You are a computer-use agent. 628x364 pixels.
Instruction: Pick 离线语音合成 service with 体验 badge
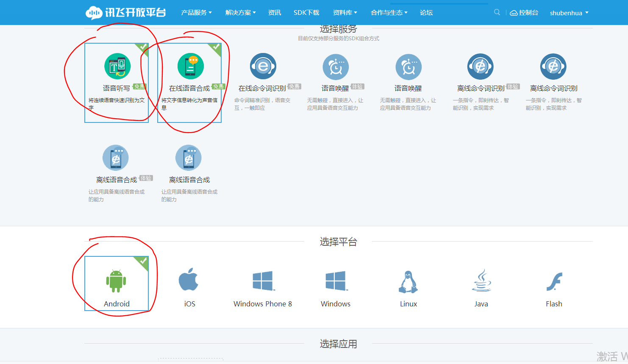click(x=116, y=158)
